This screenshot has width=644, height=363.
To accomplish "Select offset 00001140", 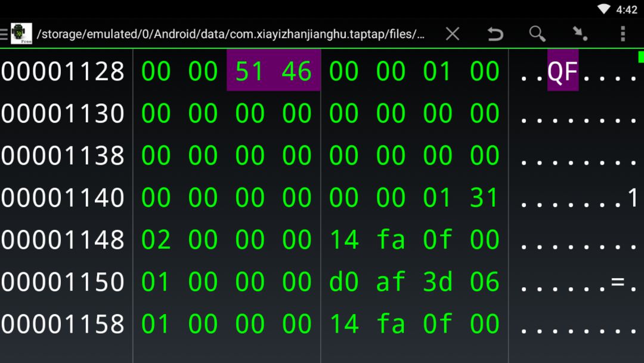I will click(63, 198).
